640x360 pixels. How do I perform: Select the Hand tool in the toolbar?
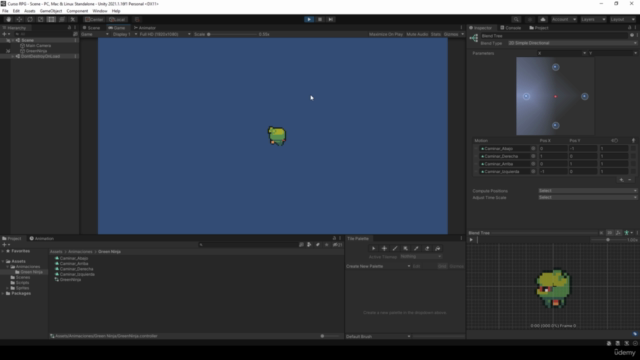[8, 19]
